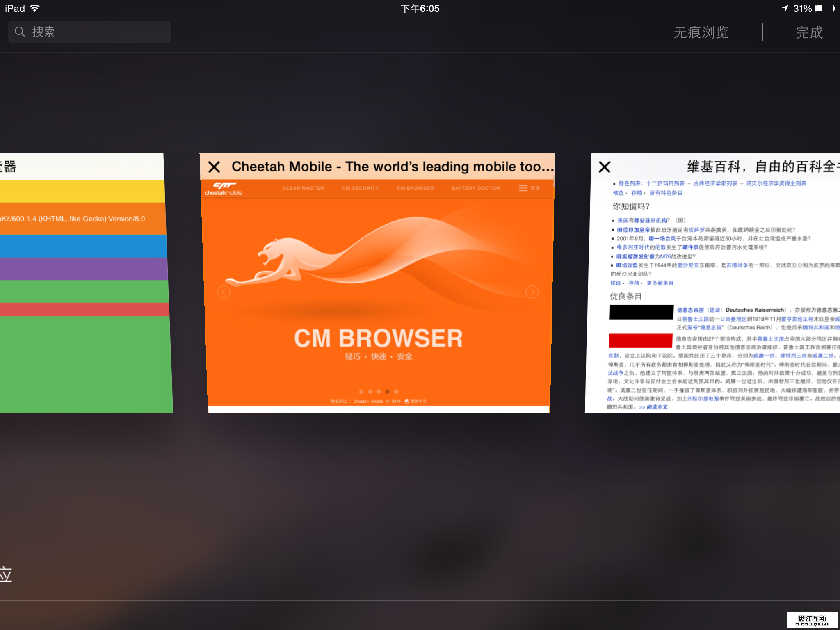Open the Battery Doctor menu item
Image resolution: width=840 pixels, height=630 pixels.
click(476, 188)
